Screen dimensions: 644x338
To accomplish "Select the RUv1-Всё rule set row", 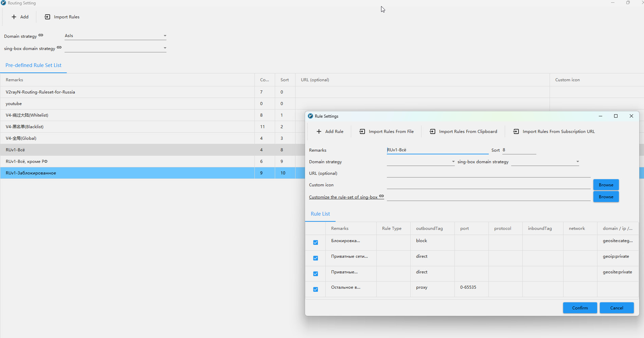I will tap(152, 150).
